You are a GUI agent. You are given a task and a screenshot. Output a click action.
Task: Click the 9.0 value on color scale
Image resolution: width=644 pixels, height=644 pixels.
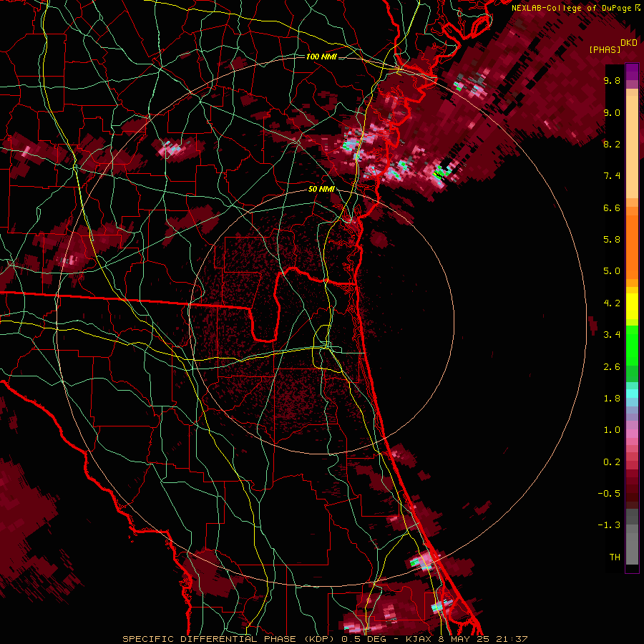[x=612, y=112]
